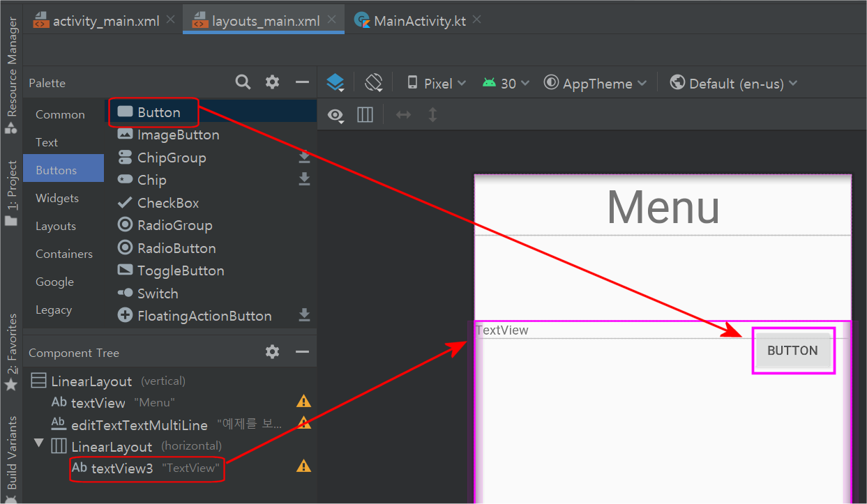Switch LinearLayout orientation with columns icon

(x=365, y=114)
